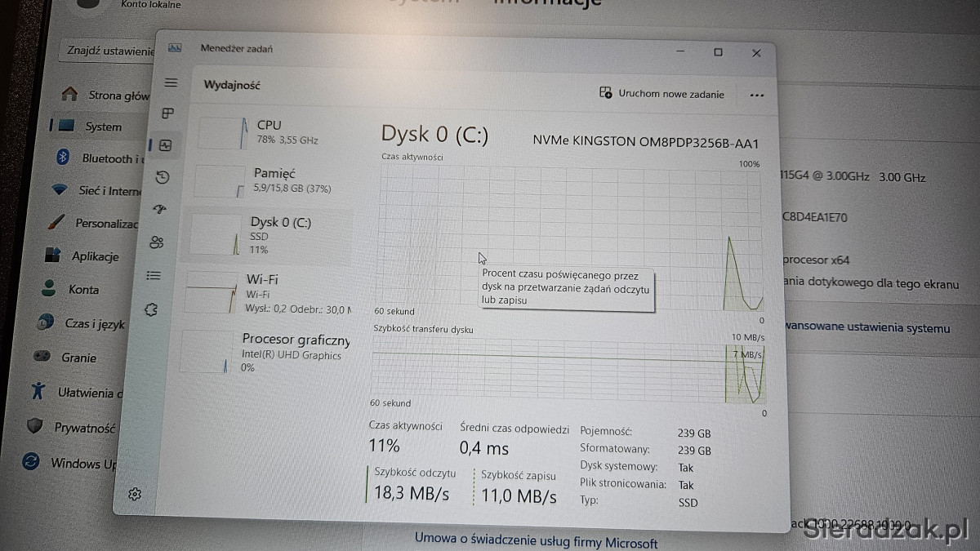Open the App history page icon
This screenshot has width=980, height=551.
tap(163, 177)
